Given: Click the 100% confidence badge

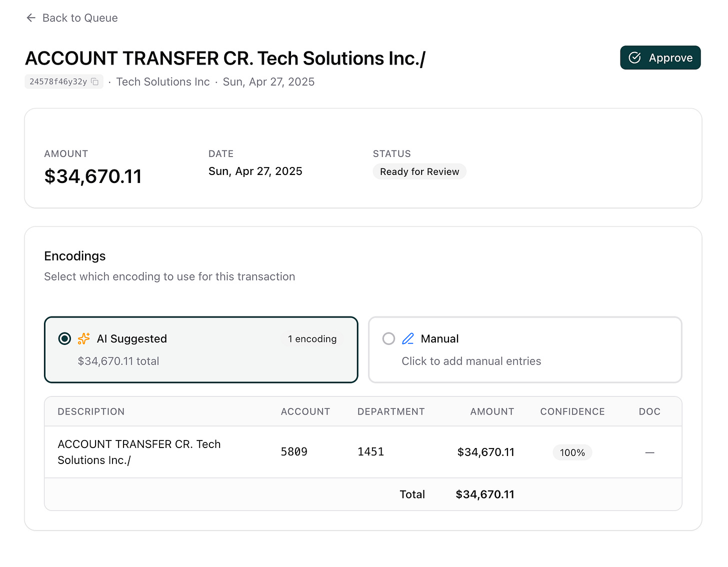Looking at the screenshot, I should pyautogui.click(x=572, y=452).
